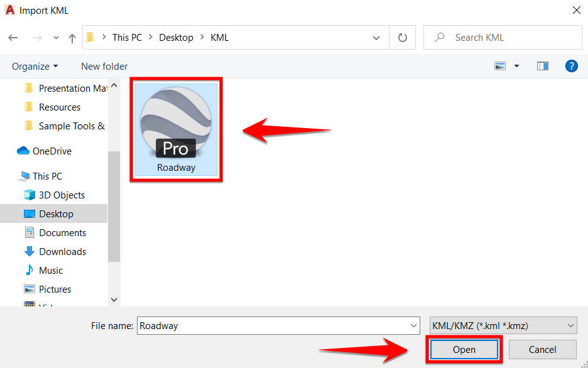
Task: Refresh the KML folder view
Action: [403, 38]
